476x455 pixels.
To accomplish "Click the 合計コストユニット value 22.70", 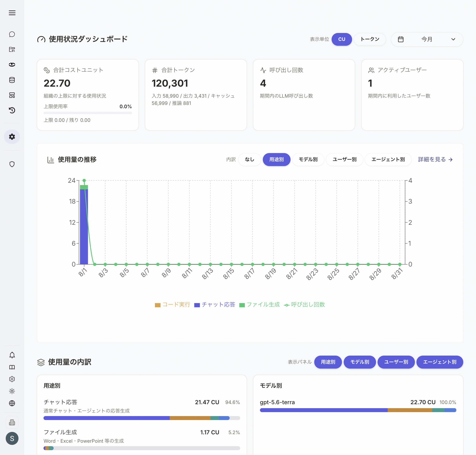I will coord(57,83).
